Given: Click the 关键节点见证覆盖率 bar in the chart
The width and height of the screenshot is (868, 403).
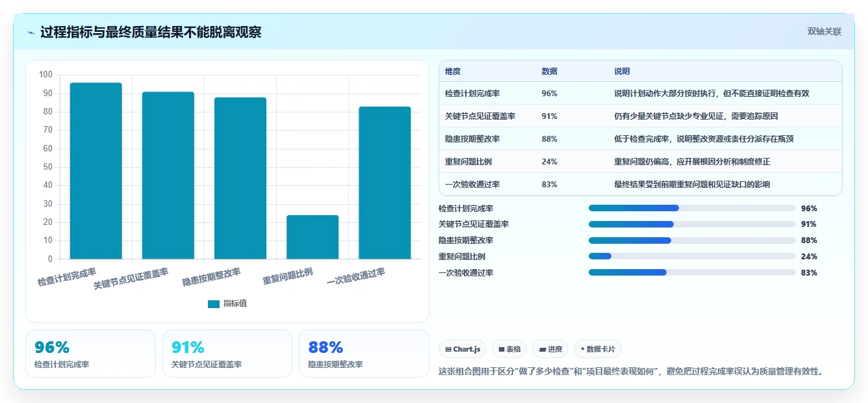Looking at the screenshot, I should [x=168, y=175].
